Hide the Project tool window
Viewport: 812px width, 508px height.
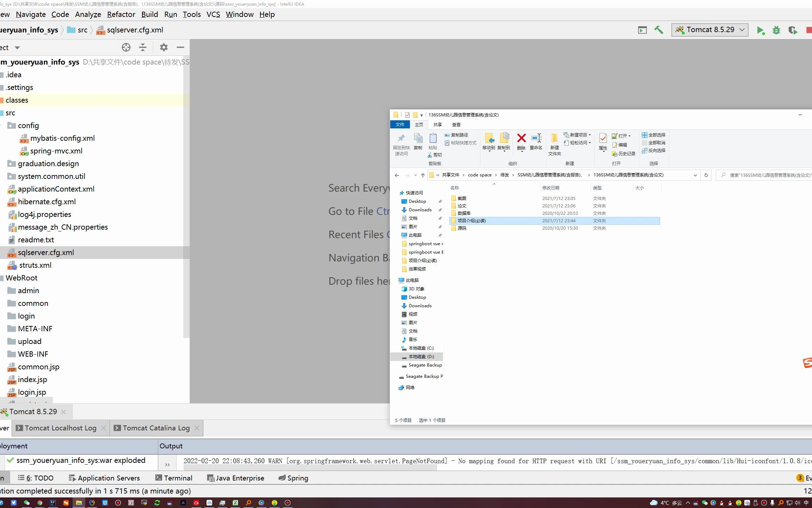180,47
